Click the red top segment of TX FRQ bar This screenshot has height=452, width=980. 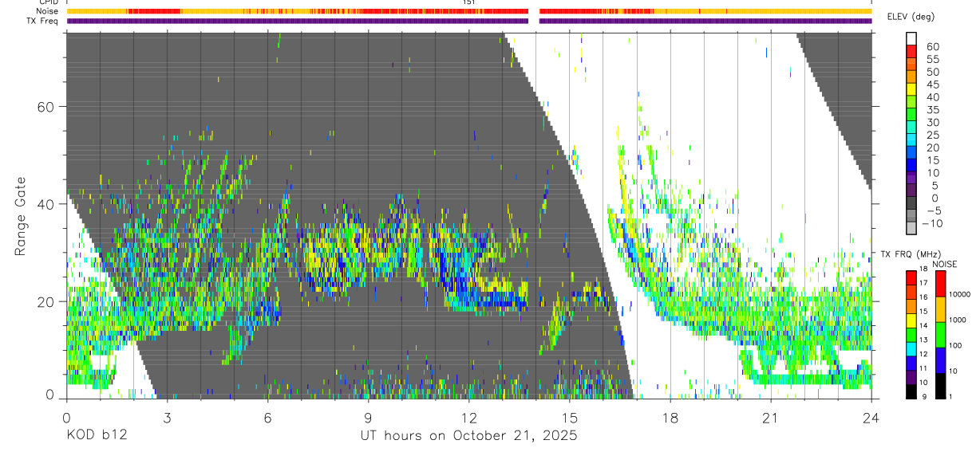[x=911, y=277]
